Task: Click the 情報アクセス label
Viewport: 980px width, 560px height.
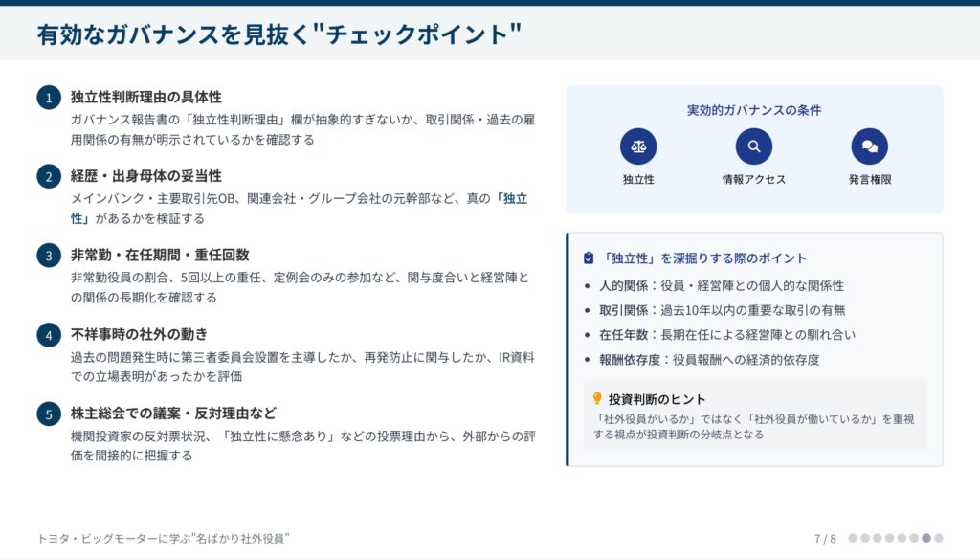Action: [754, 179]
